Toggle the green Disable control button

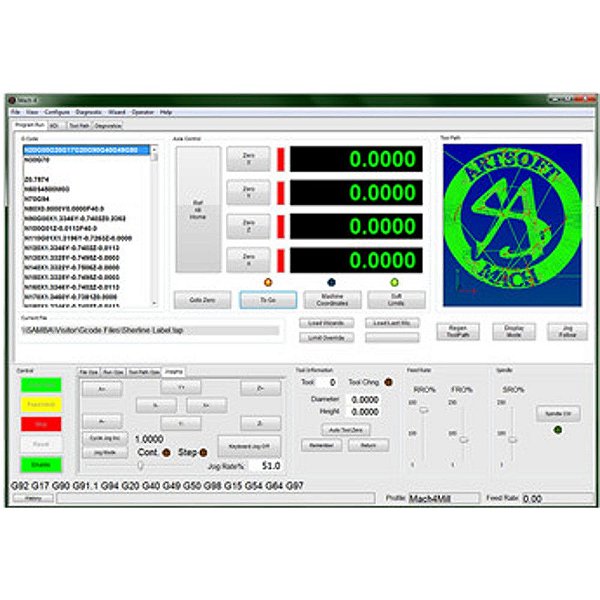click(40, 463)
